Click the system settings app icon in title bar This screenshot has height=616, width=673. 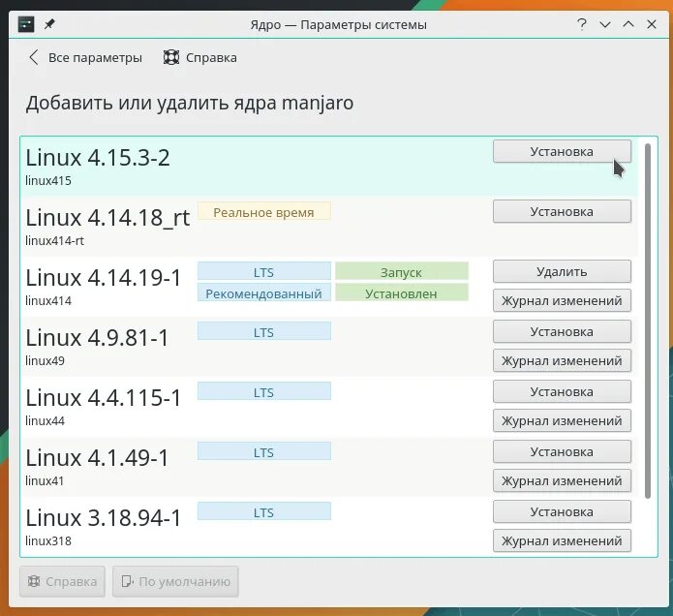tap(26, 24)
